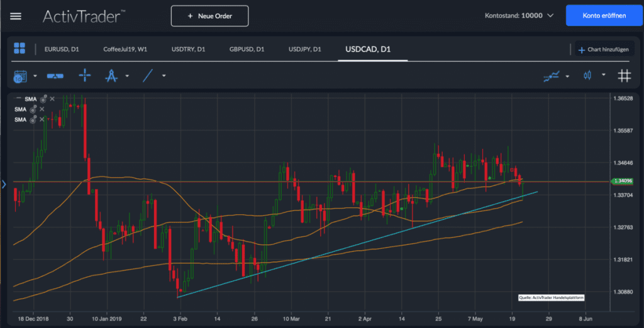Click the 10 Jan 2019 date label

[x=106, y=318]
